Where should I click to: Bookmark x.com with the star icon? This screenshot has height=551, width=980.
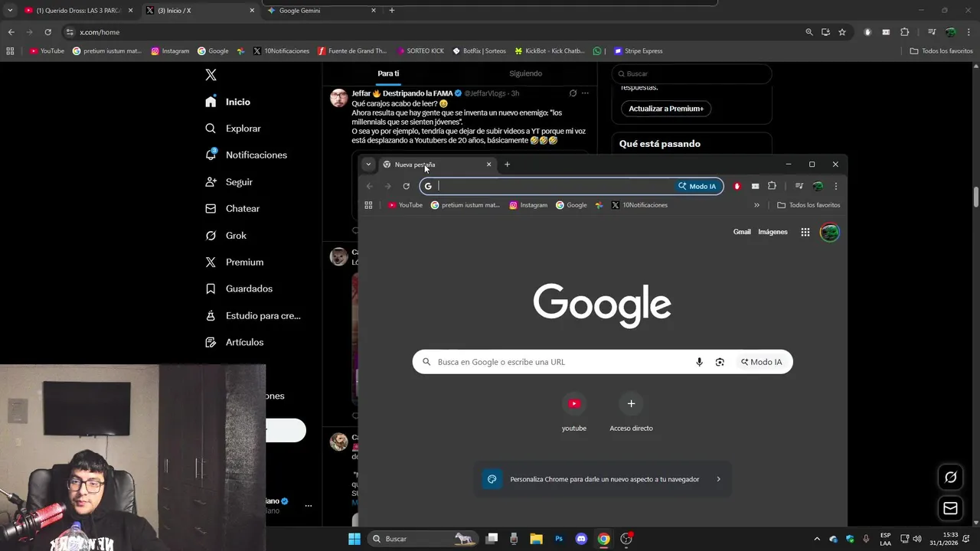coord(842,32)
